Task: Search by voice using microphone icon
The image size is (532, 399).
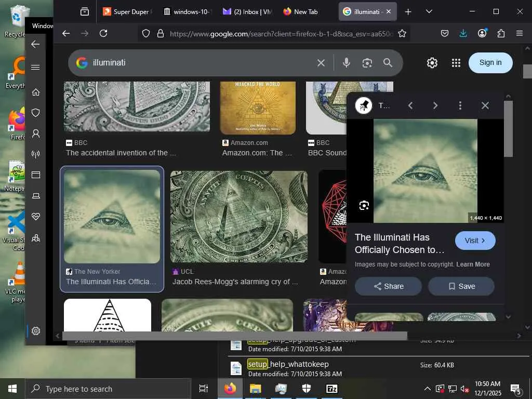Action: [346, 63]
